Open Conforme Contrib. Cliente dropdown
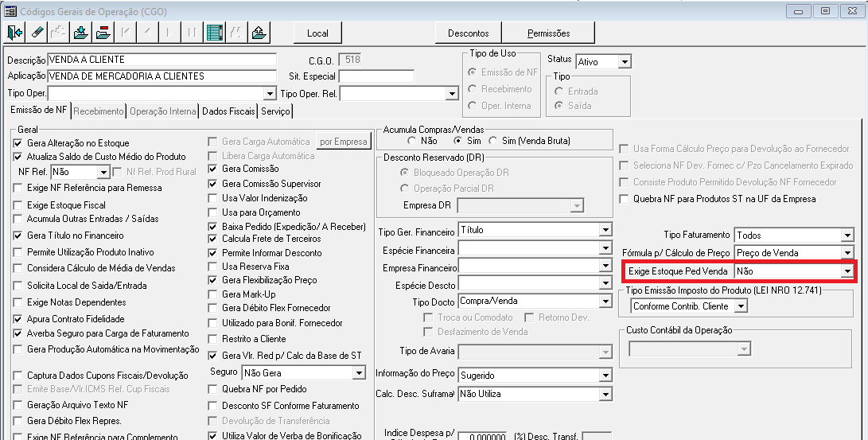The image size is (868, 440). (741, 306)
